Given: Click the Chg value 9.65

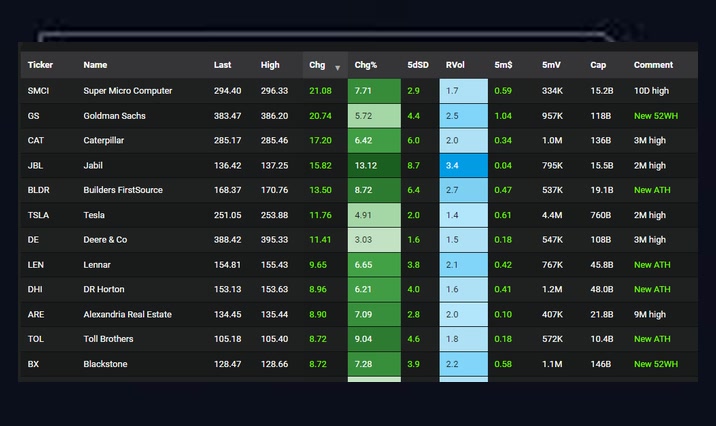Looking at the screenshot, I should (318, 265).
